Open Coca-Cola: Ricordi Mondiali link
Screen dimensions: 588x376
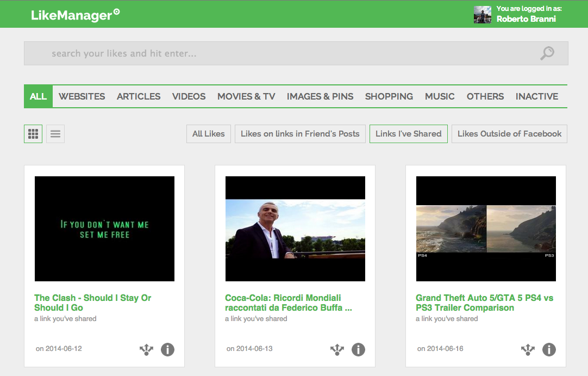click(289, 303)
